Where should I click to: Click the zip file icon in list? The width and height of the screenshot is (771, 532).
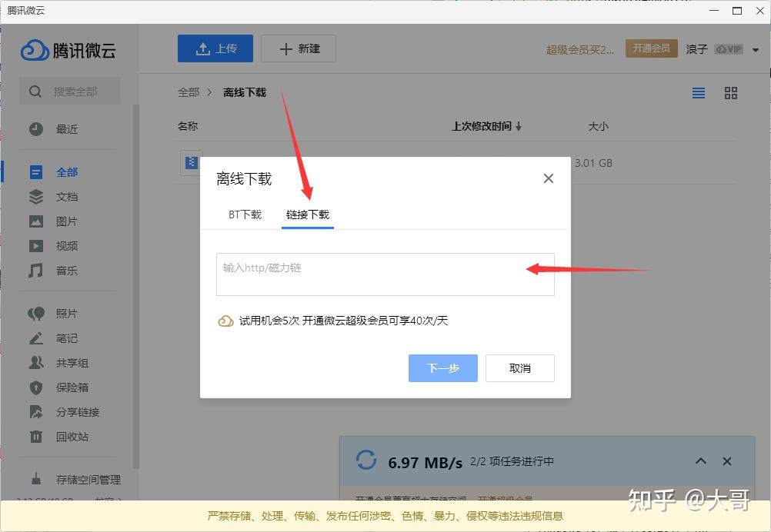click(x=192, y=162)
